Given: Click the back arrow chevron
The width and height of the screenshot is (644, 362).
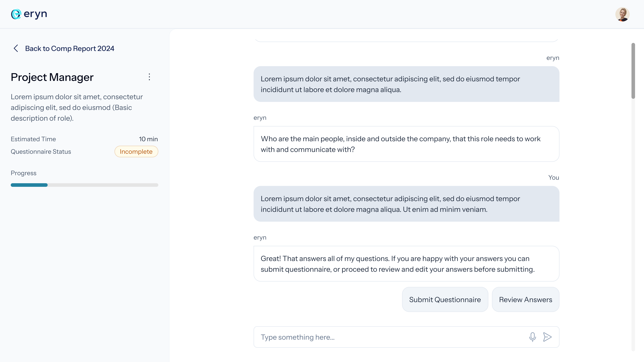Looking at the screenshot, I should pyautogui.click(x=16, y=48).
